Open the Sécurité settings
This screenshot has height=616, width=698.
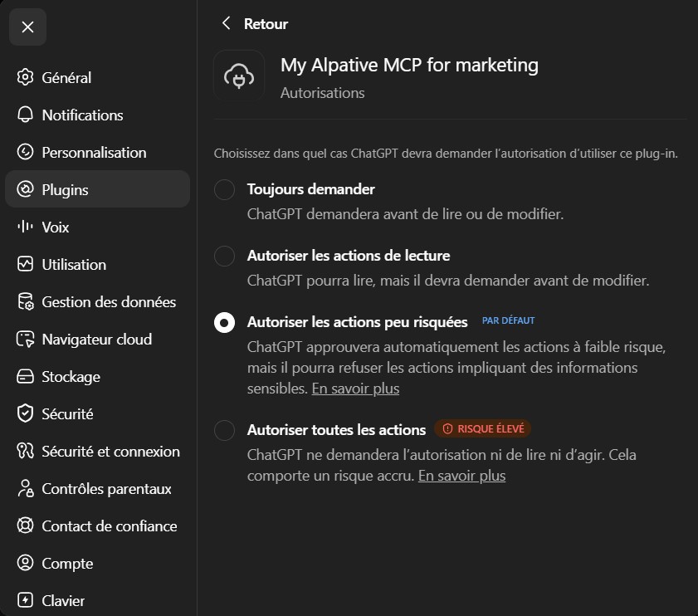tap(97, 413)
